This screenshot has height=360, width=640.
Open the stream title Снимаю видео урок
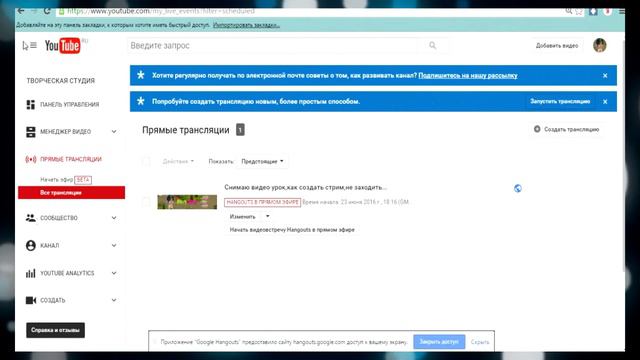pyautogui.click(x=305, y=187)
